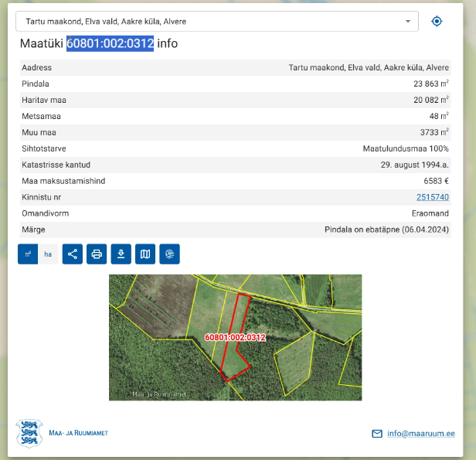The image size is (476, 460).
Task: Open the Tartu maakond address combo box
Action: [x=209, y=22]
